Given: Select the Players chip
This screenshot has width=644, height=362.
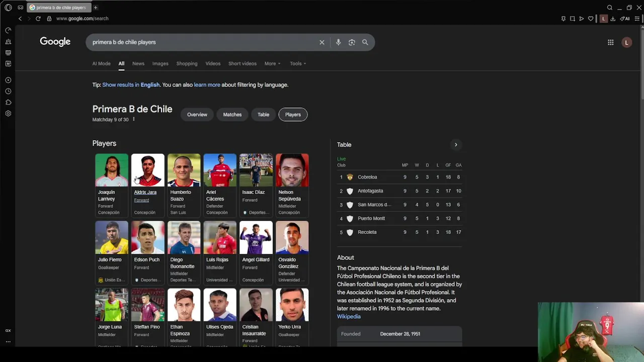Looking at the screenshot, I should [x=293, y=115].
